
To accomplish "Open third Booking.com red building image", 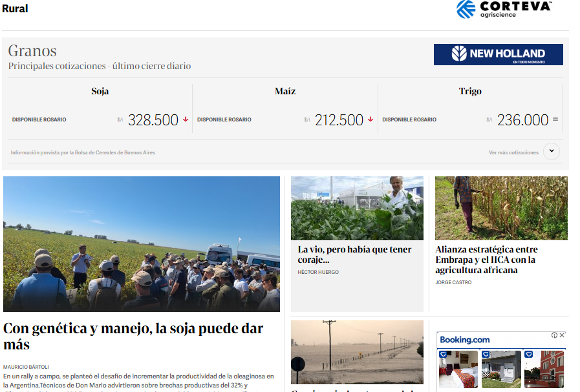I will [544, 369].
